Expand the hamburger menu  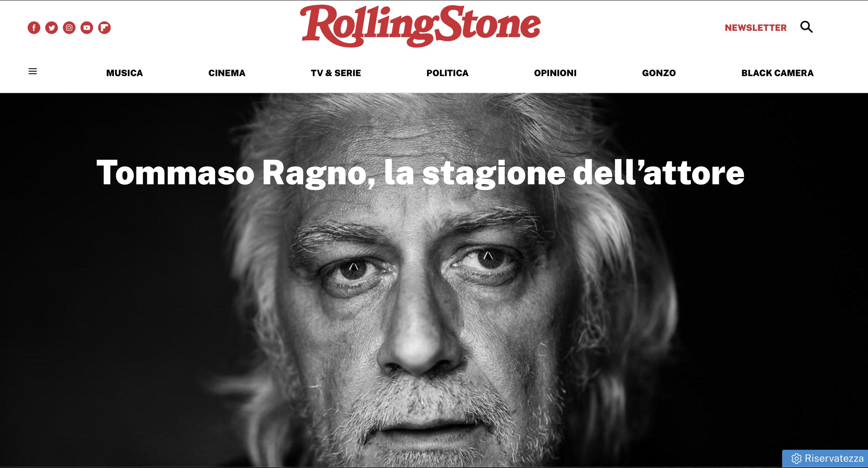pos(33,71)
